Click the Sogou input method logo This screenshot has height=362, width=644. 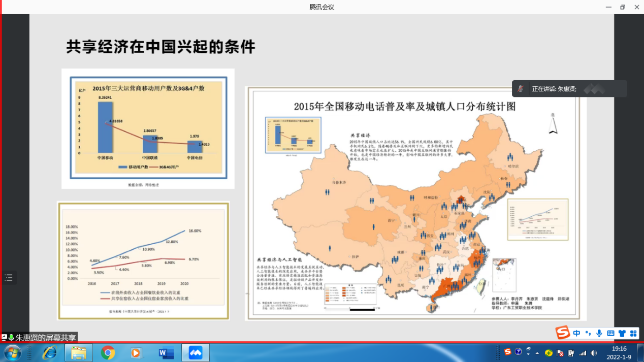coord(562,333)
